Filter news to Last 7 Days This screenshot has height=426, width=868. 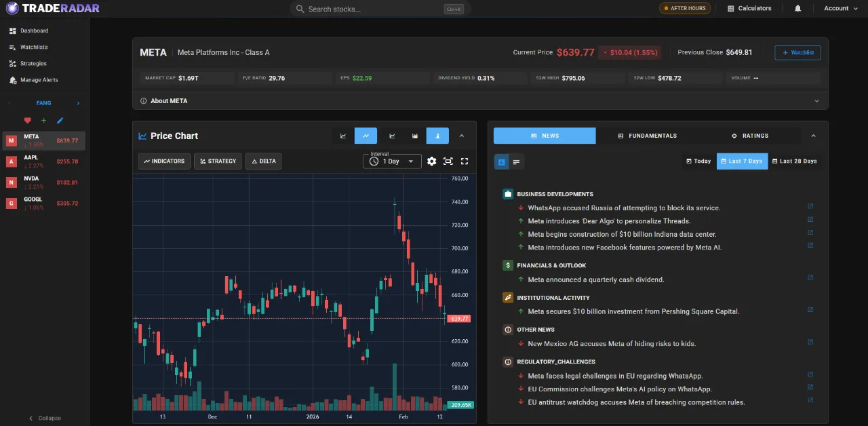coord(742,161)
